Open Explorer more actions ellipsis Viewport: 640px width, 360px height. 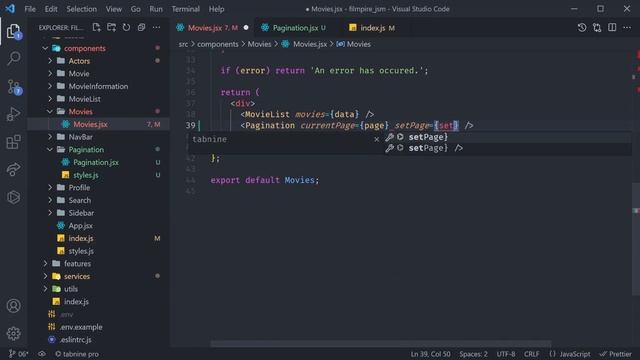point(156,27)
